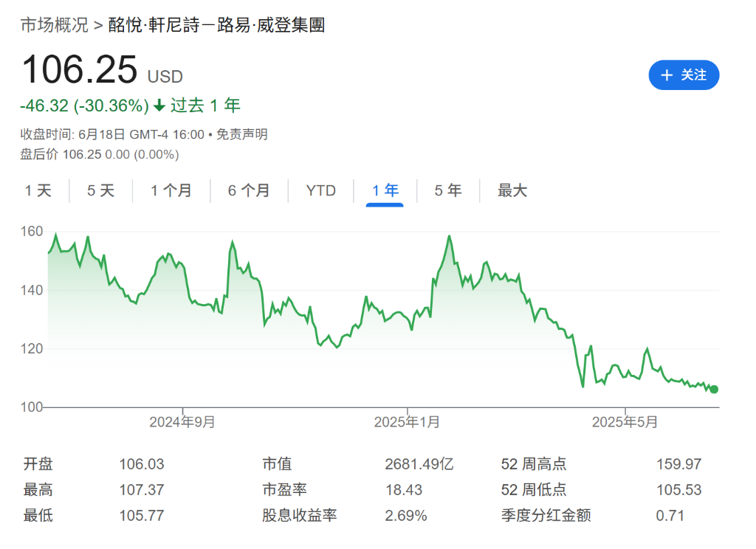This screenshot has width=756, height=549.
Task: Open the 市场概况 breadcrumb link
Action: (x=55, y=25)
